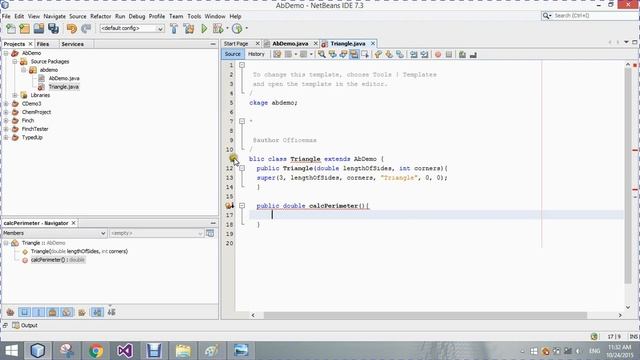The height and width of the screenshot is (360, 640).
Task: Expand the Libraries node
Action: coord(15,95)
